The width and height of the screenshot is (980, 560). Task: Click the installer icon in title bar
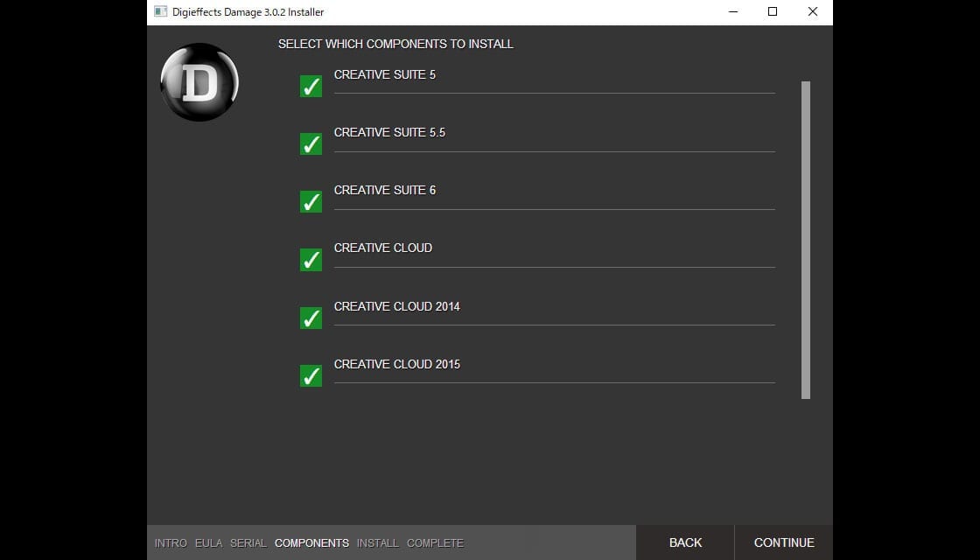[161, 11]
